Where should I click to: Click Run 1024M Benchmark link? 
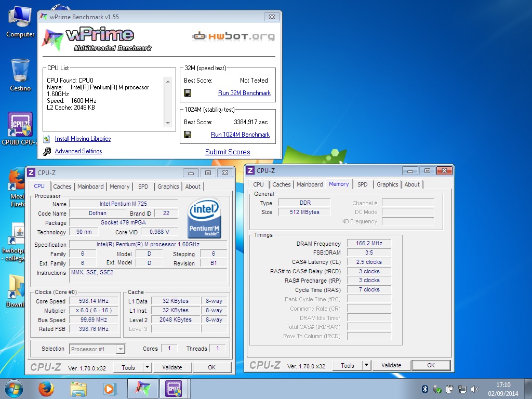click(x=240, y=135)
